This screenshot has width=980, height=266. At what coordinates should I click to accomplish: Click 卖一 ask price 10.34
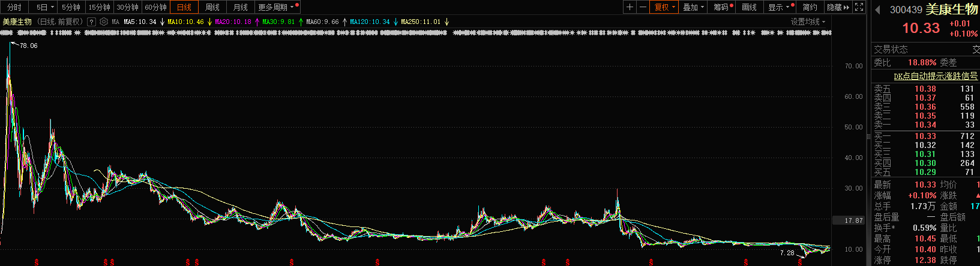925,125
